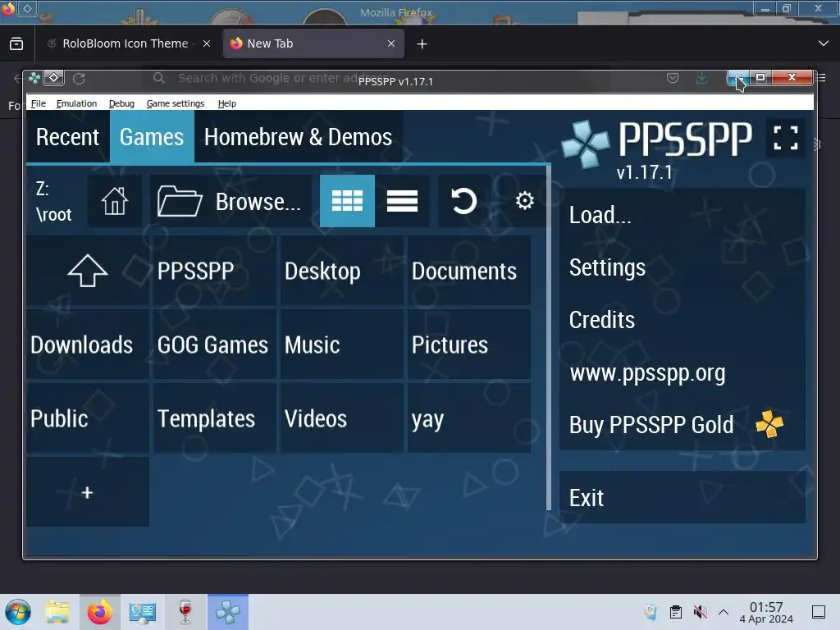
Task: Select the RoloBloom Icon Theme Firefox tab
Action: (x=126, y=43)
